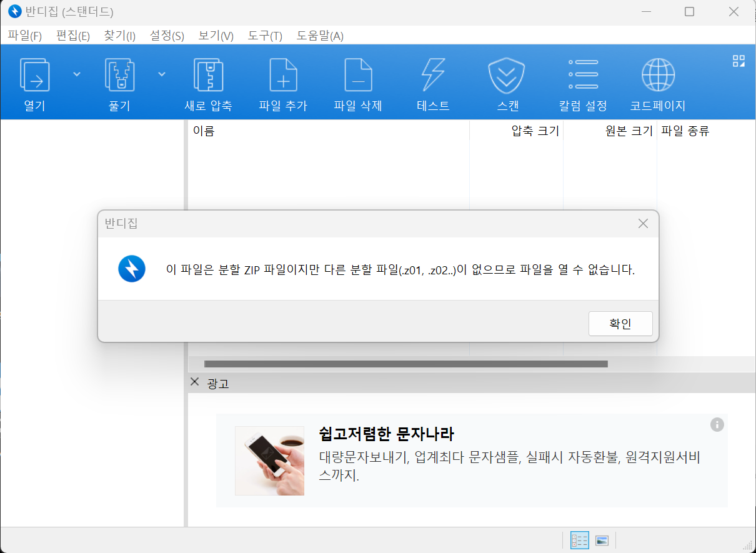Switch to details list view in status bar

[580, 541]
